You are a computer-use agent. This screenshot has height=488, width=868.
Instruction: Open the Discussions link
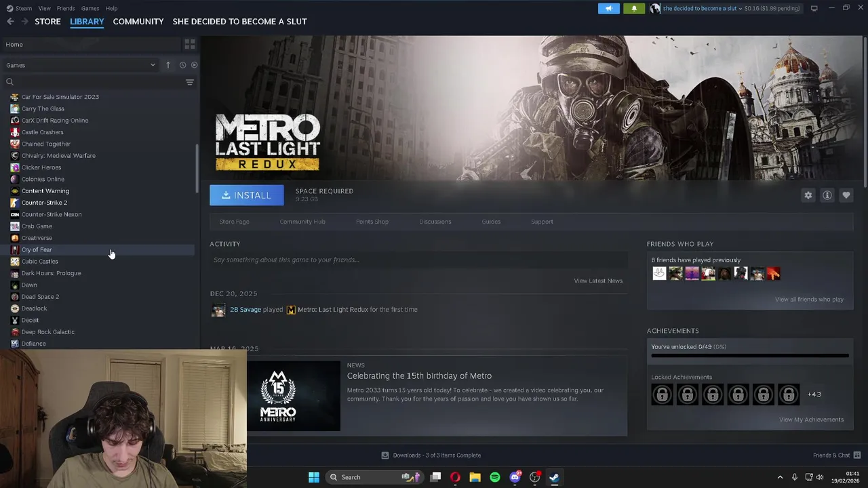[x=435, y=222]
